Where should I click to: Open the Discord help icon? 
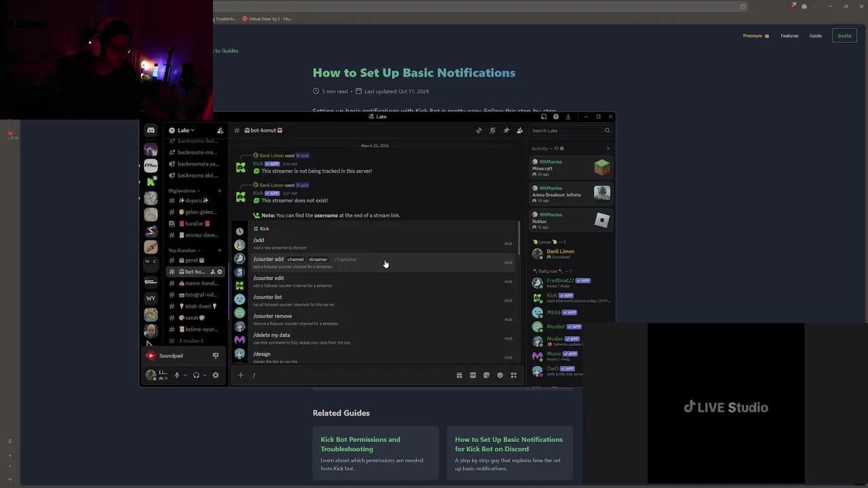tap(555, 117)
